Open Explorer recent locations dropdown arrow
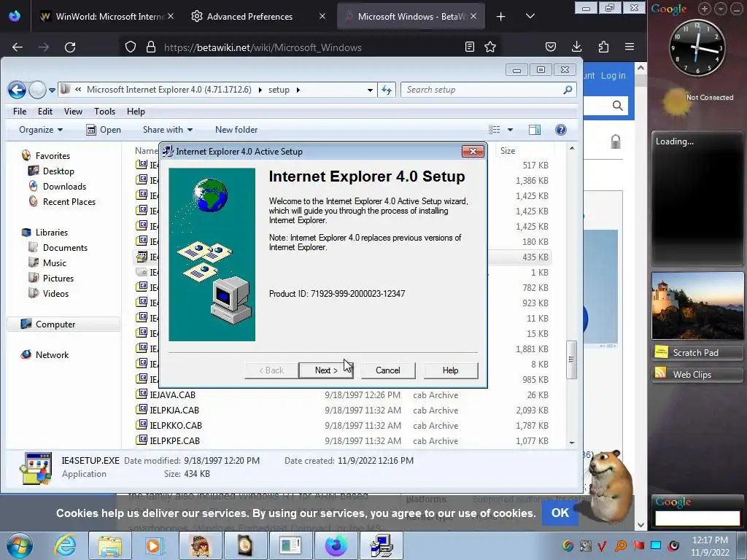747x560 pixels. coord(52,90)
